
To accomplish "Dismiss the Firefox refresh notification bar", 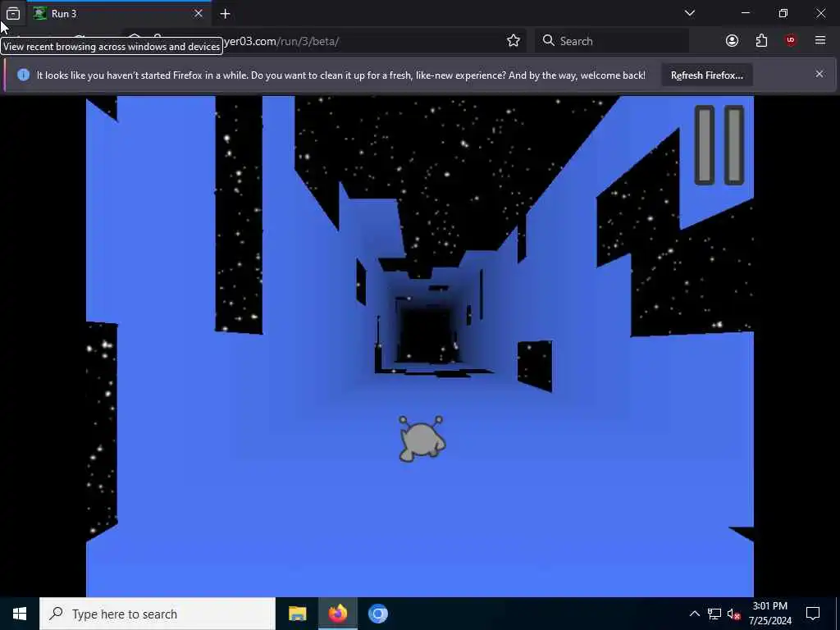I will tap(819, 74).
